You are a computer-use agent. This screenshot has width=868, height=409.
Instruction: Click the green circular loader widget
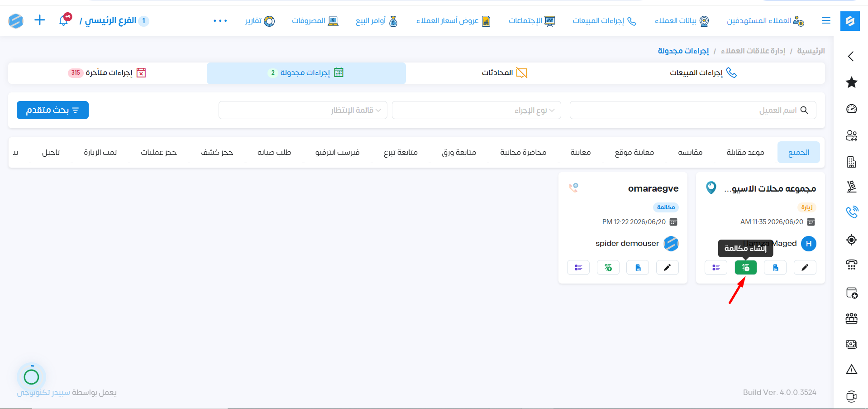point(31,377)
